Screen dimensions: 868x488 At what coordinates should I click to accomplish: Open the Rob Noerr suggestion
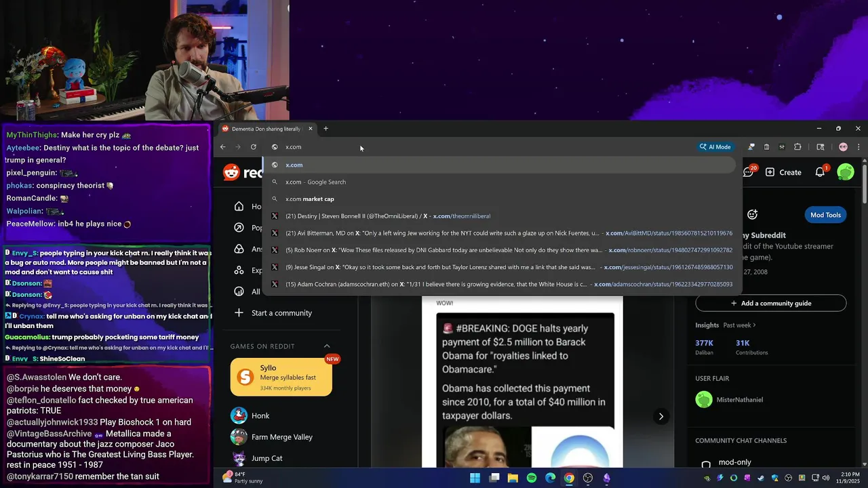tap(499, 250)
